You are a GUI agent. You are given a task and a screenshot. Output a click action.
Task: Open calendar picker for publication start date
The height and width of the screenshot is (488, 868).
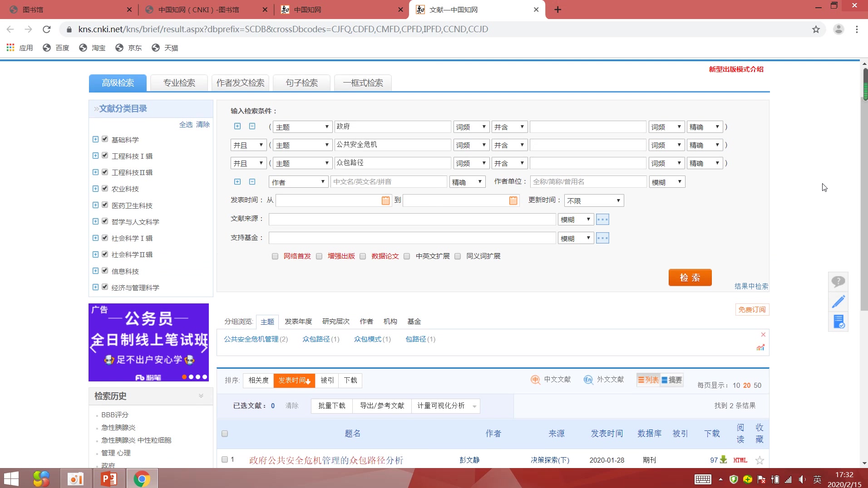click(x=385, y=200)
